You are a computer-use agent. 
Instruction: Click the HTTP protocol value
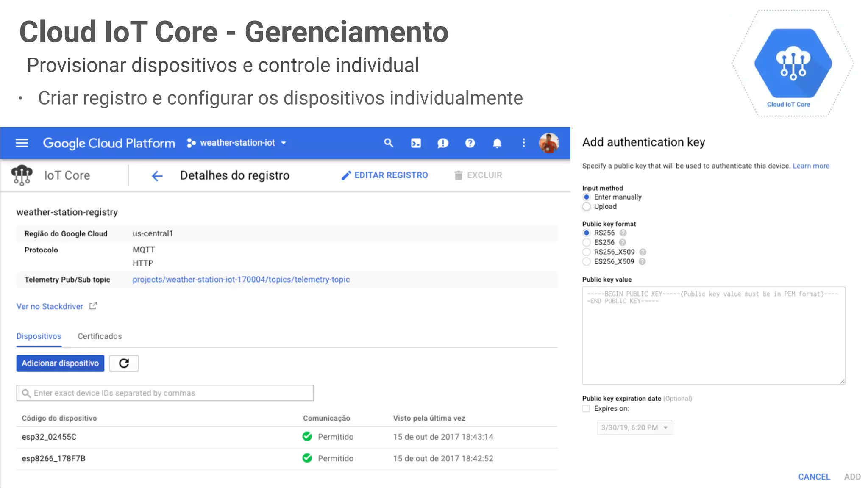point(143,263)
